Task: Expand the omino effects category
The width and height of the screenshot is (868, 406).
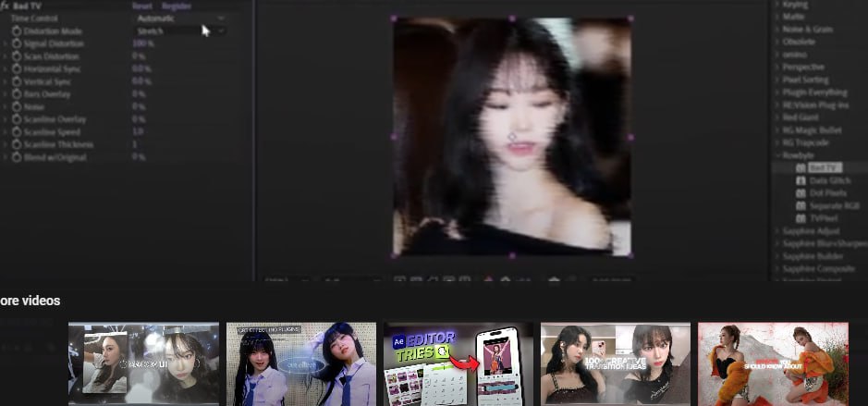Action: [777, 55]
